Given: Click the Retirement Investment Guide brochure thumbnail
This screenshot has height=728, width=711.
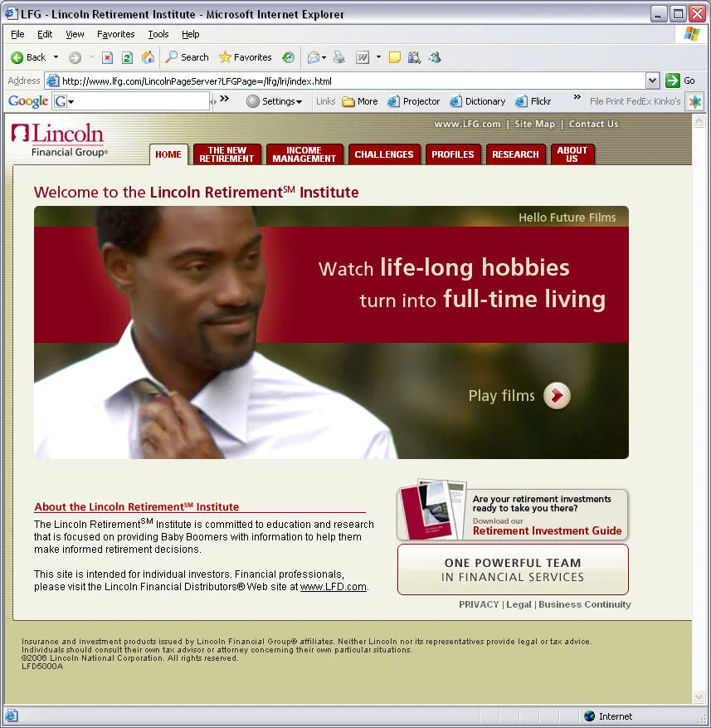Looking at the screenshot, I should coord(432,510).
